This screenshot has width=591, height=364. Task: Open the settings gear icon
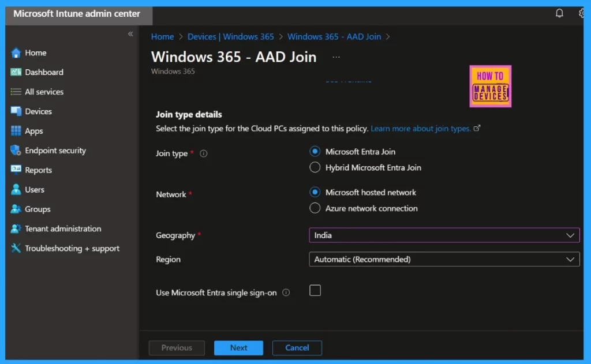582,14
